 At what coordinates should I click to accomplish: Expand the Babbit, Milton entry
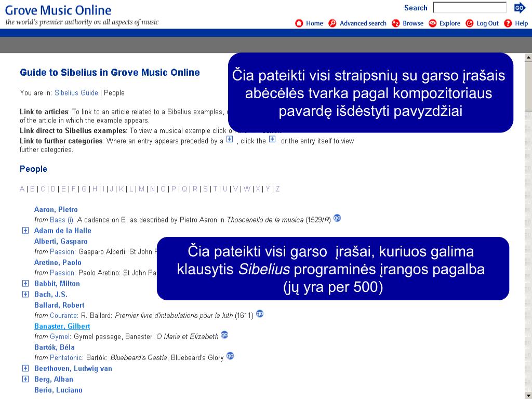click(x=25, y=284)
